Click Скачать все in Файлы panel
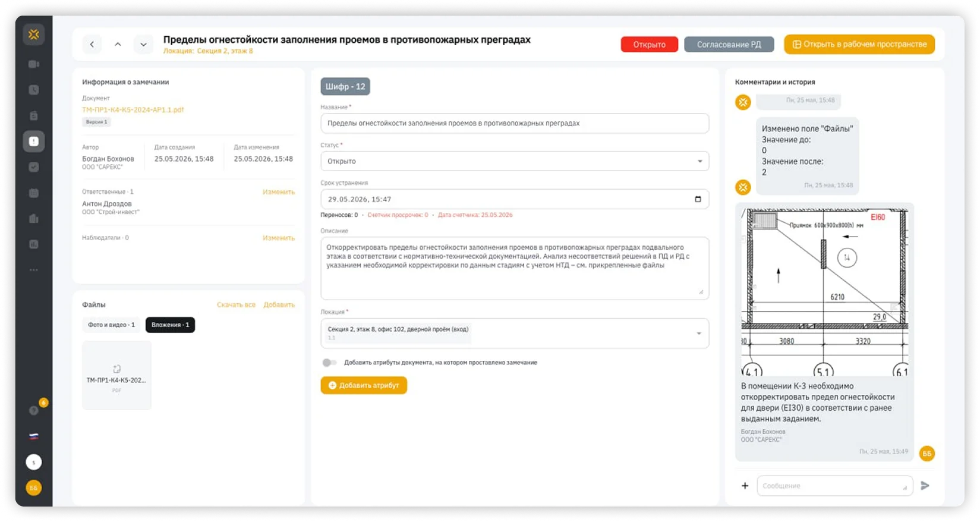 click(x=236, y=305)
